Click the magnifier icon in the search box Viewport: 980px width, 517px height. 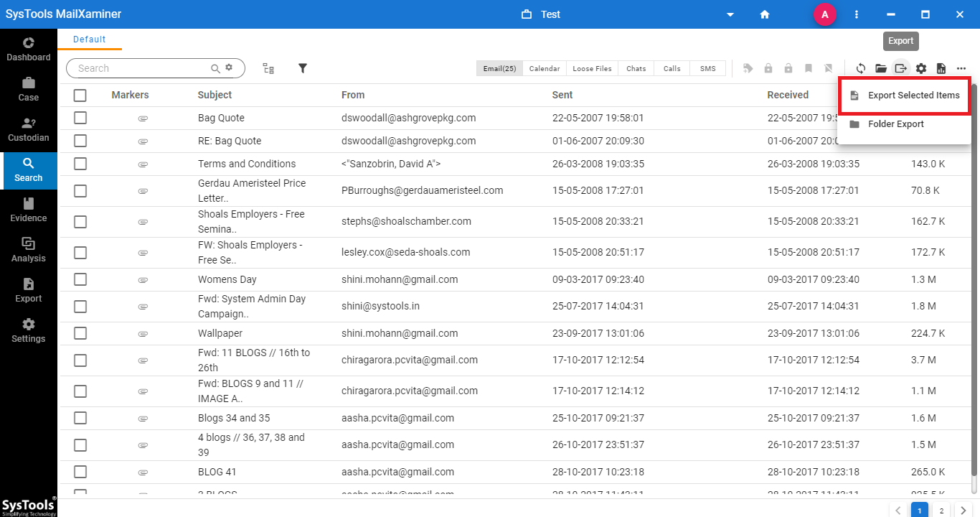click(x=215, y=68)
